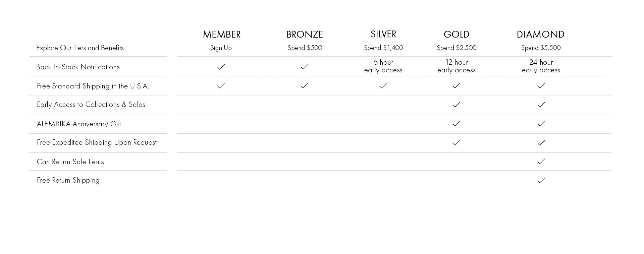Click Bronze checkmark for Back In-Stock Notifications

coord(305,67)
